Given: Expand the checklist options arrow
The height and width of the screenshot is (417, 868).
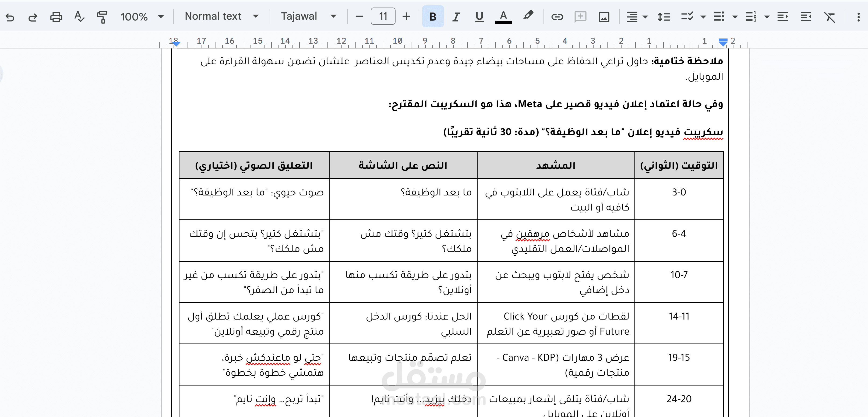Looking at the screenshot, I should pyautogui.click(x=703, y=17).
